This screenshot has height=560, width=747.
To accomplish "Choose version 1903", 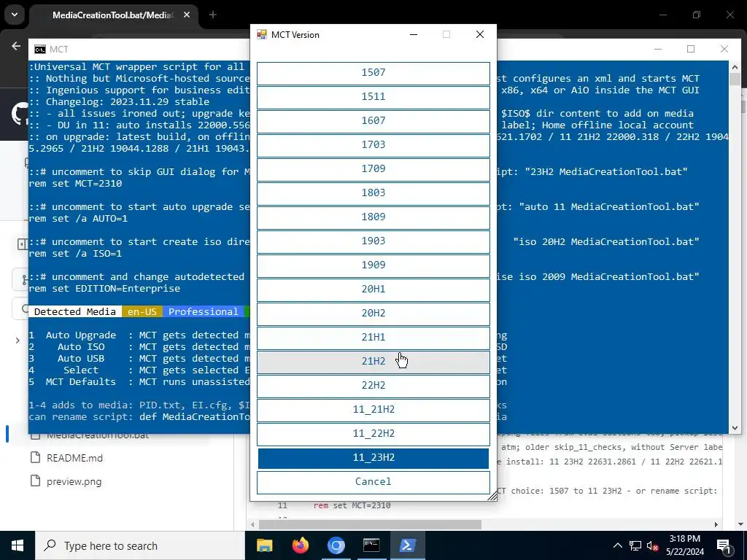I will 373,241.
